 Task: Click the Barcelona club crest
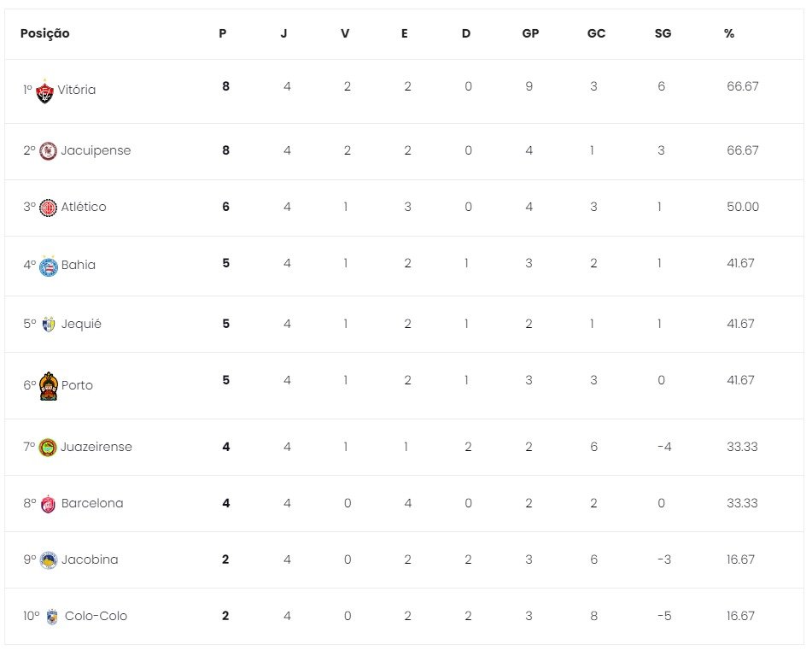click(x=49, y=504)
